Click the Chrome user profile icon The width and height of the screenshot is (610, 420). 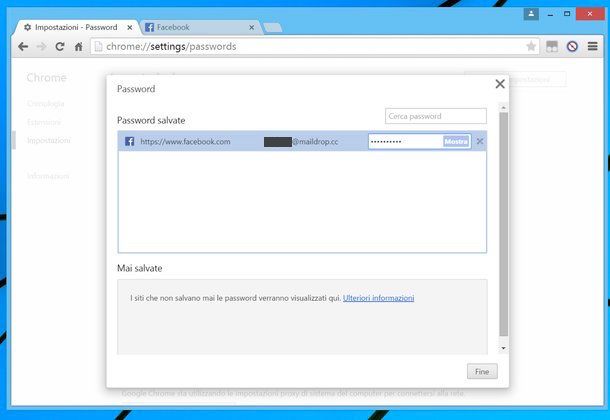pyautogui.click(x=531, y=14)
